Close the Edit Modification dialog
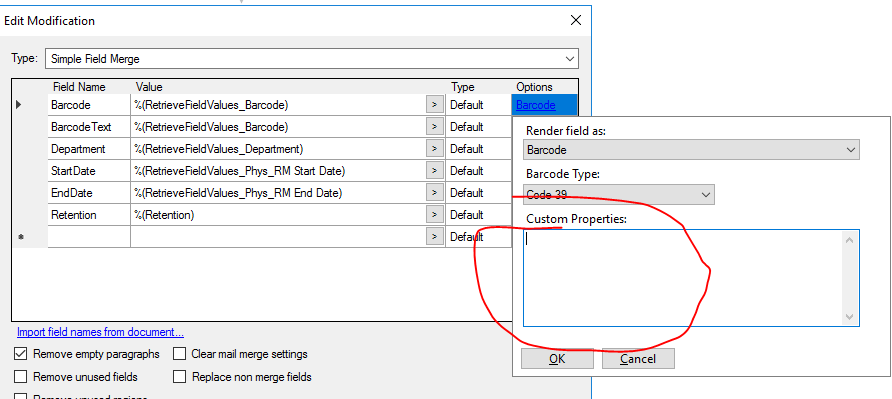The width and height of the screenshot is (892, 399). [576, 20]
